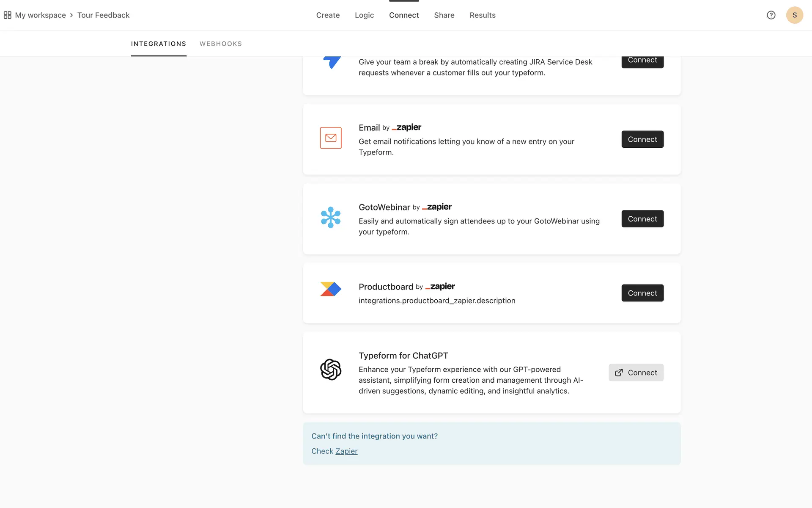Image resolution: width=812 pixels, height=508 pixels.
Task: Connect the Productboard integration
Action: 642,293
